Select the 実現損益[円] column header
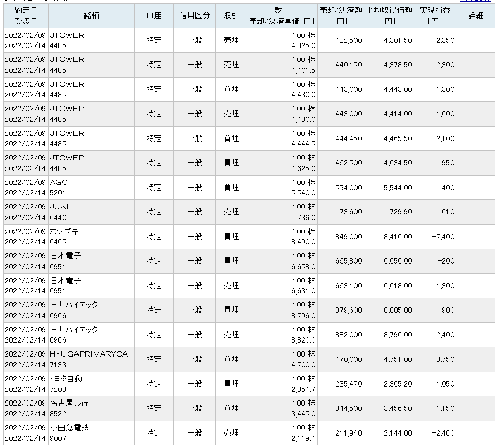497x448 pixels. (x=435, y=16)
